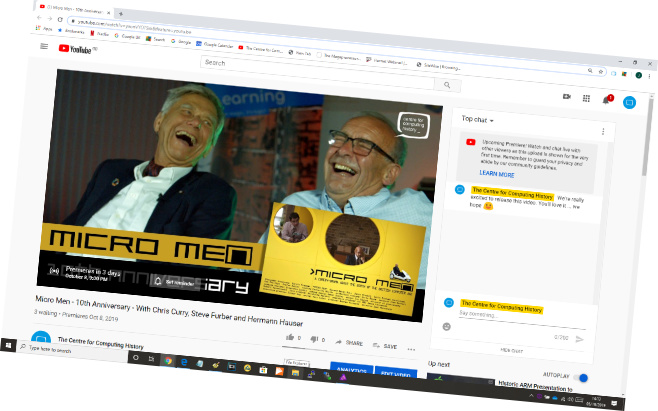658x411 pixels.
Task: Open the channel name below video
Action: point(101,343)
